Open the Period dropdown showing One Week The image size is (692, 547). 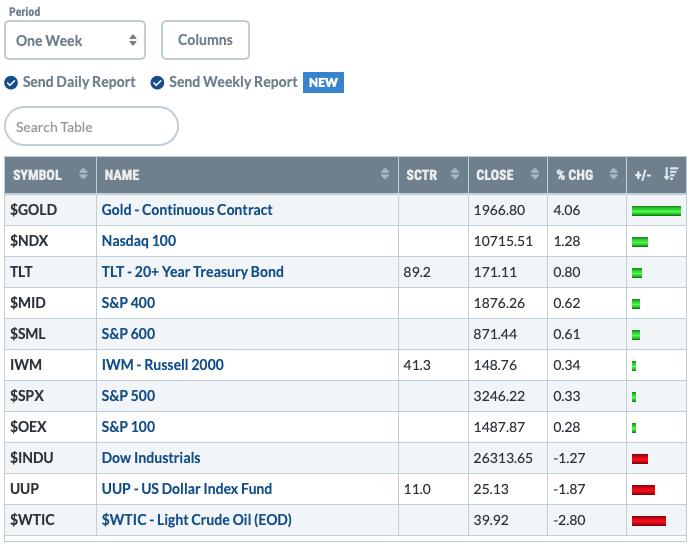[x=75, y=40]
